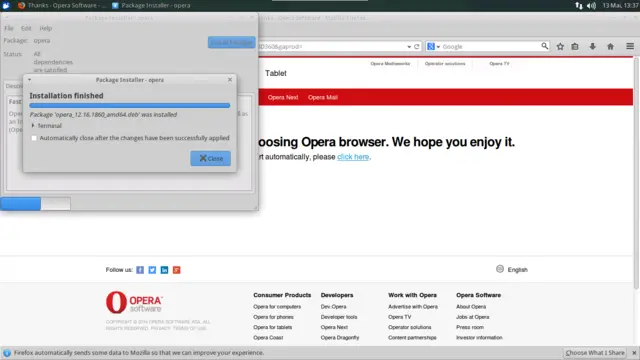Select Package Installer taskbar entry

[x=151, y=5]
